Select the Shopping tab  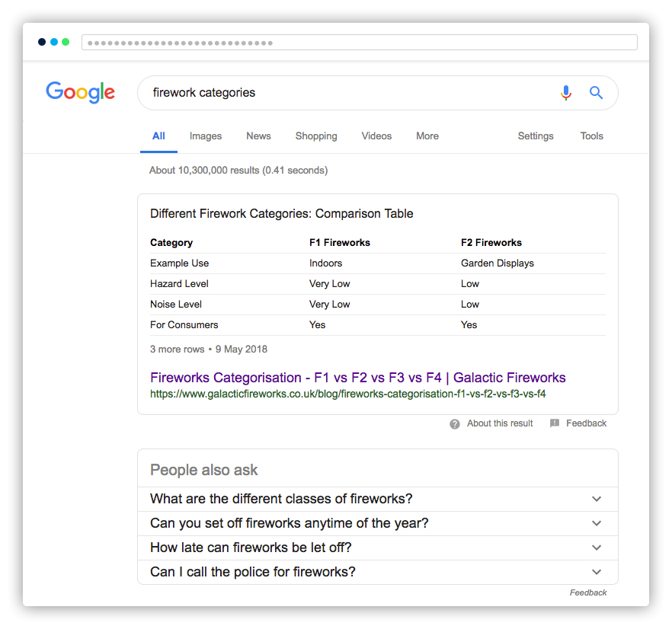click(x=316, y=136)
